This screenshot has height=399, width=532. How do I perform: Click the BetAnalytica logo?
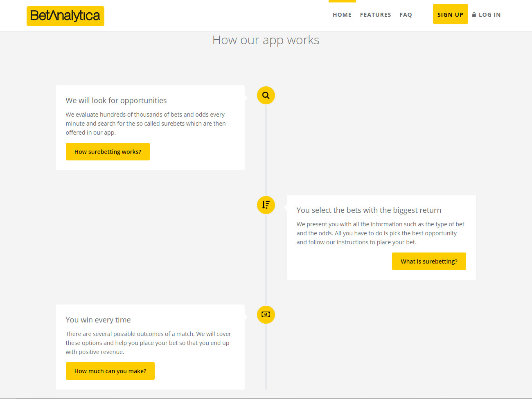tap(65, 16)
